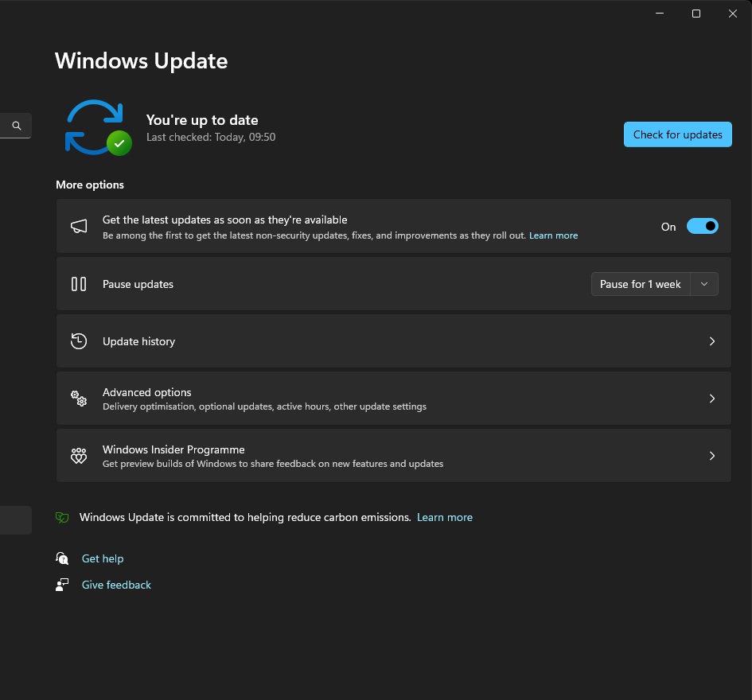Open Learn more link about latest updates
Viewport: 752px width, 700px height.
click(x=553, y=235)
